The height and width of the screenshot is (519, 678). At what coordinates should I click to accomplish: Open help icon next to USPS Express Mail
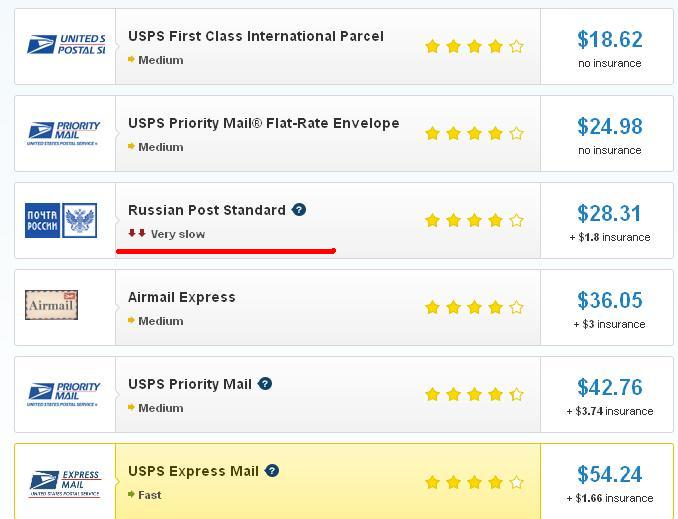click(x=272, y=471)
